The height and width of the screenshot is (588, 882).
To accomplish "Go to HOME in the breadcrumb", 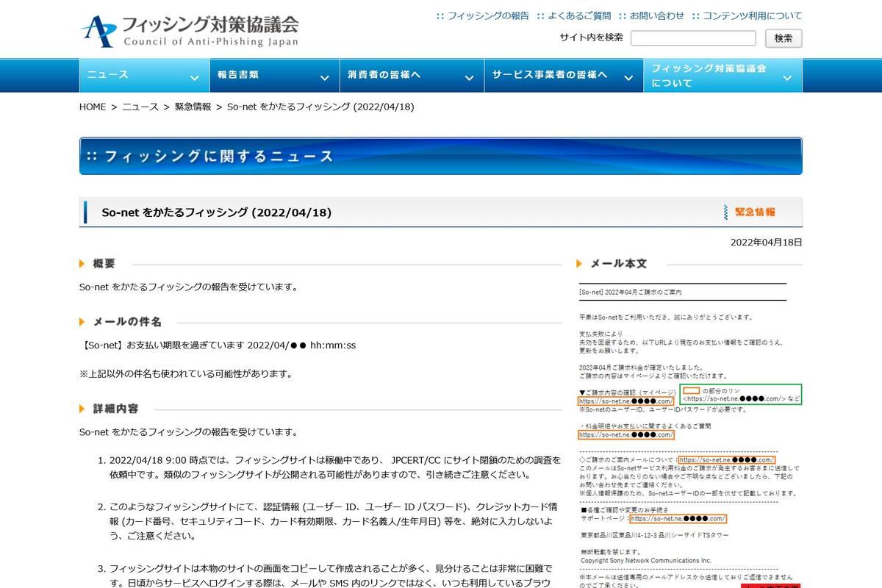I will click(93, 107).
